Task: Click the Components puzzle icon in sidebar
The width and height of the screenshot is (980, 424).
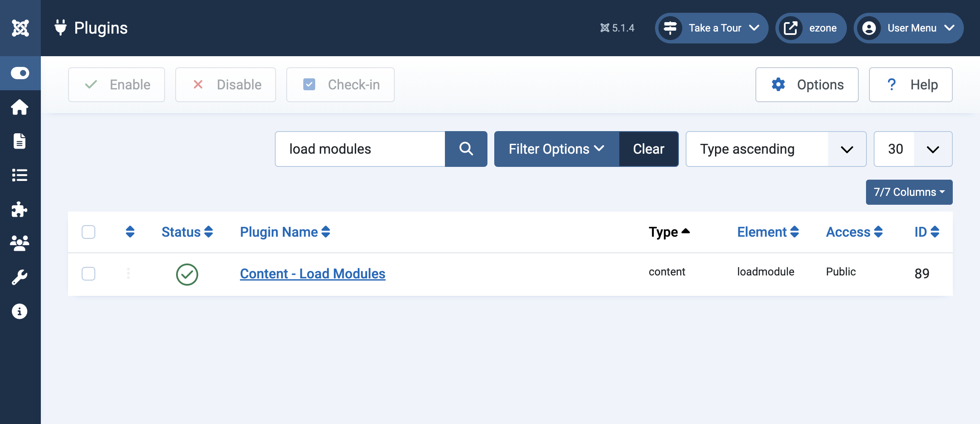Action: tap(20, 209)
